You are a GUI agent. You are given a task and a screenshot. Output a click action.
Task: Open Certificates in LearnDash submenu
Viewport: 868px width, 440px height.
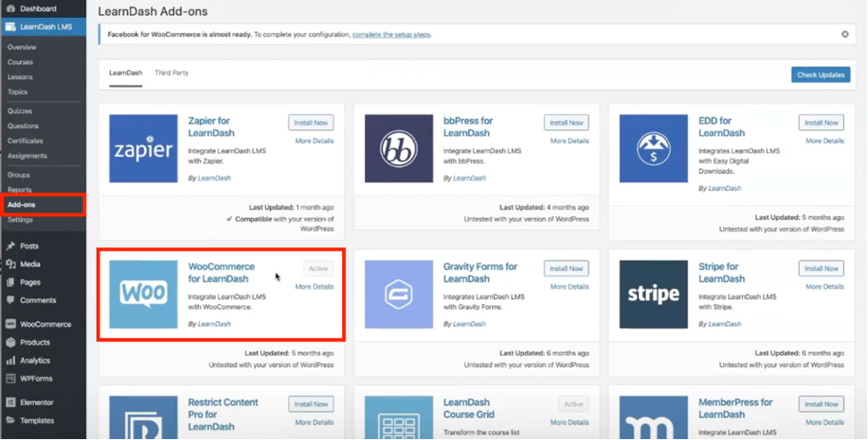[x=26, y=140]
